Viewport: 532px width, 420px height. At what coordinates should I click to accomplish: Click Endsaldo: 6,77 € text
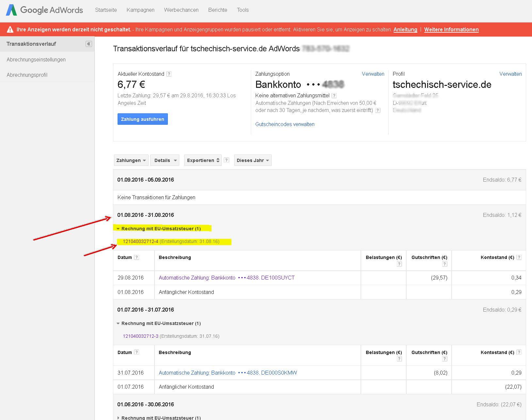pyautogui.click(x=502, y=180)
